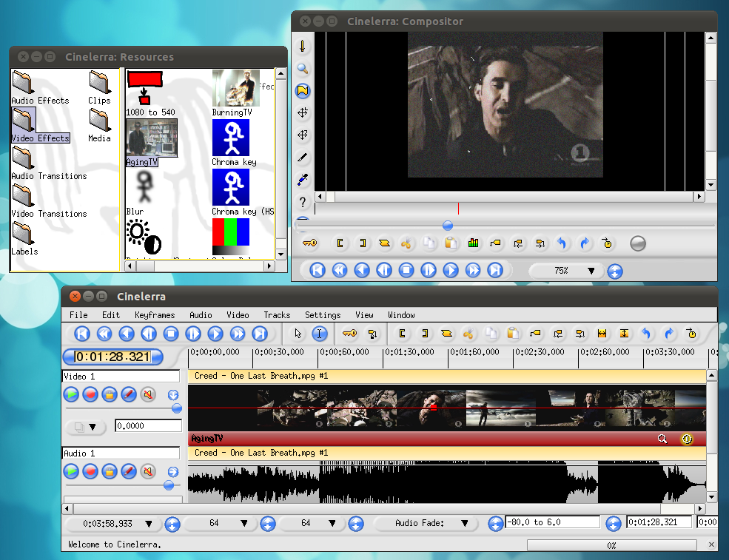Screen dimensions: 729x560
Task: Open the Audio Fade automation type dropdown
Action: 426,523
